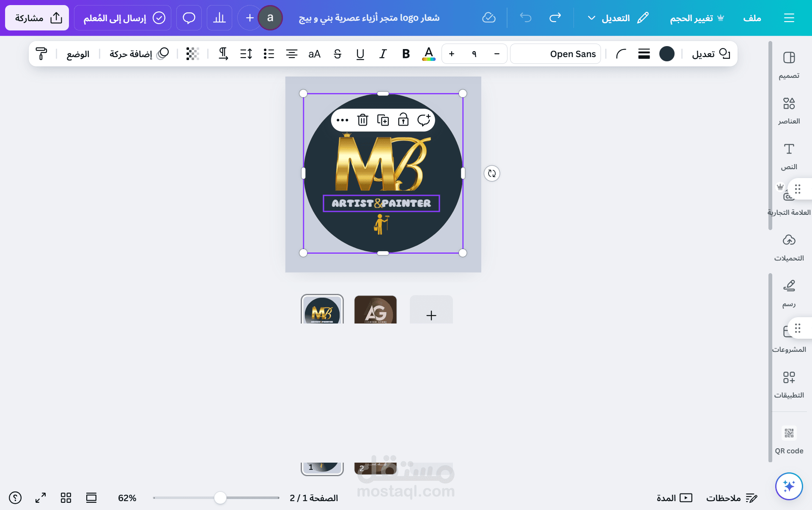Click the Share (مشاركة) button
This screenshot has height=510, width=812.
coord(37,18)
